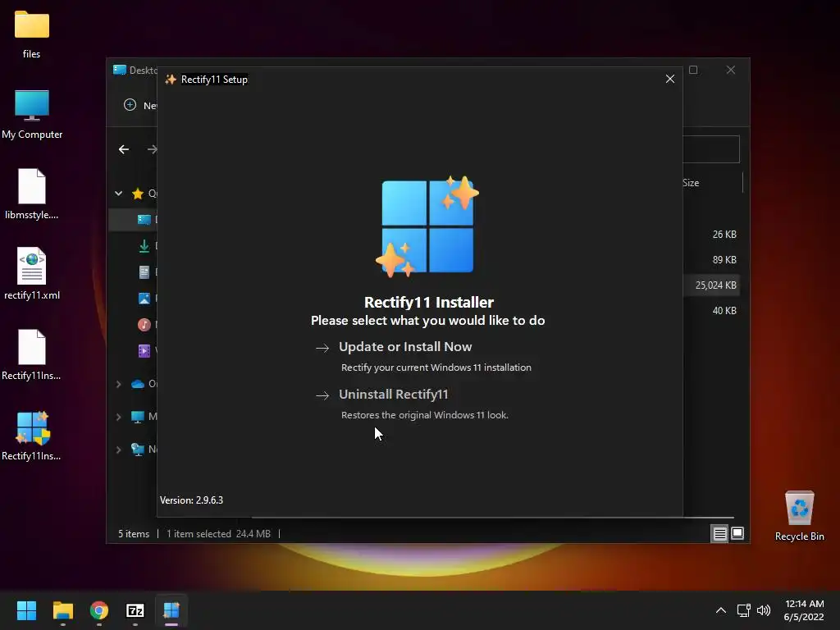Select the 25,024 KB file row

pyautogui.click(x=713, y=285)
